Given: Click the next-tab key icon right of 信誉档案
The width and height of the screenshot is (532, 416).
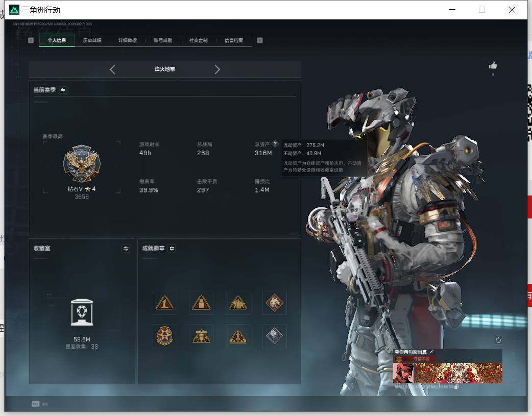Looking at the screenshot, I should coord(260,40).
